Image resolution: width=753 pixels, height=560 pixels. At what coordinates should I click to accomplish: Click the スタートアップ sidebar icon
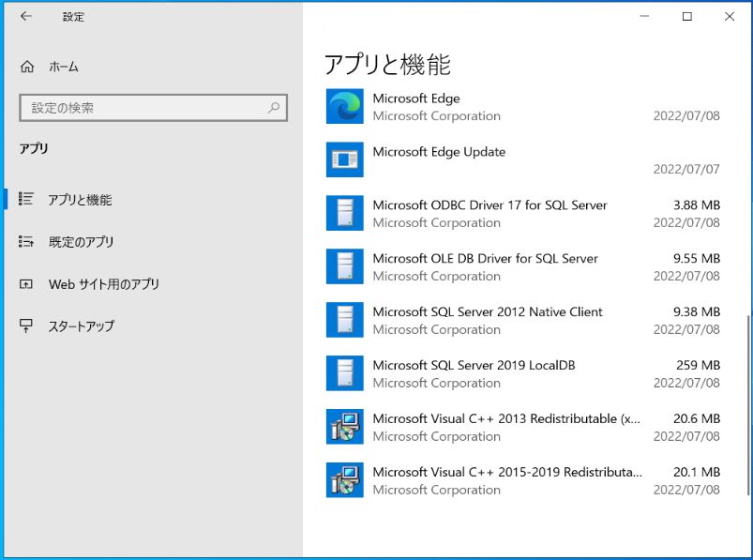pyautogui.click(x=26, y=326)
